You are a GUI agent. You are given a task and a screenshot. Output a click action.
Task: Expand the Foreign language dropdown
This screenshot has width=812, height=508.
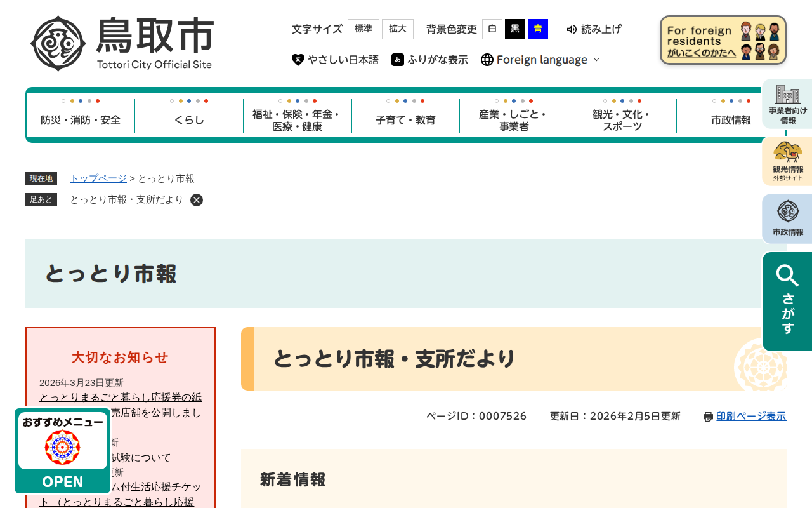tap(596, 60)
